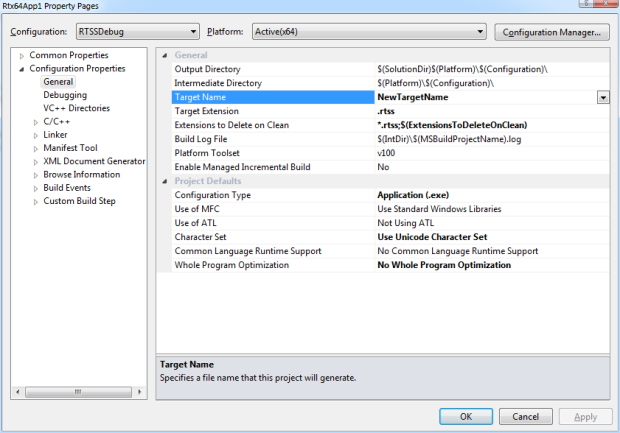The width and height of the screenshot is (620, 433).
Task: Expand the Linker node arrow
Action: (36, 135)
